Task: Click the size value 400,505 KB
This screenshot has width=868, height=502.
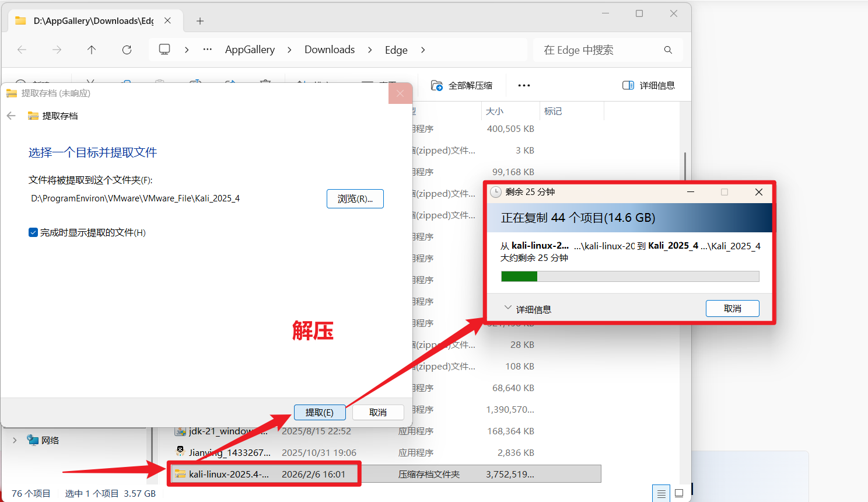Action: (510, 128)
